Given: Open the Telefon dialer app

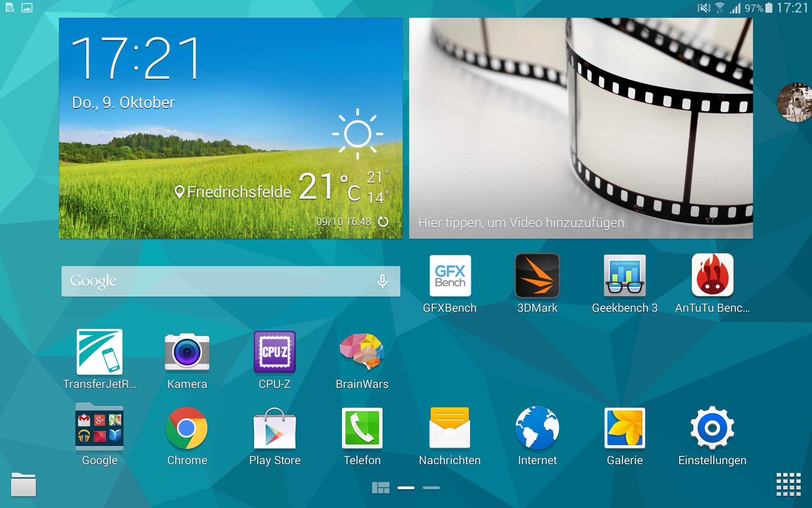Looking at the screenshot, I should tap(362, 428).
